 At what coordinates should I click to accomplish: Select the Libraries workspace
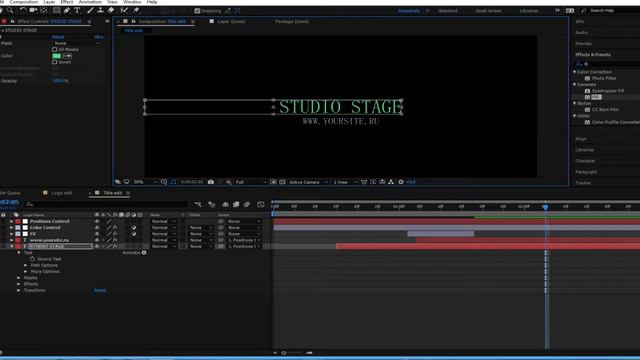(x=529, y=11)
